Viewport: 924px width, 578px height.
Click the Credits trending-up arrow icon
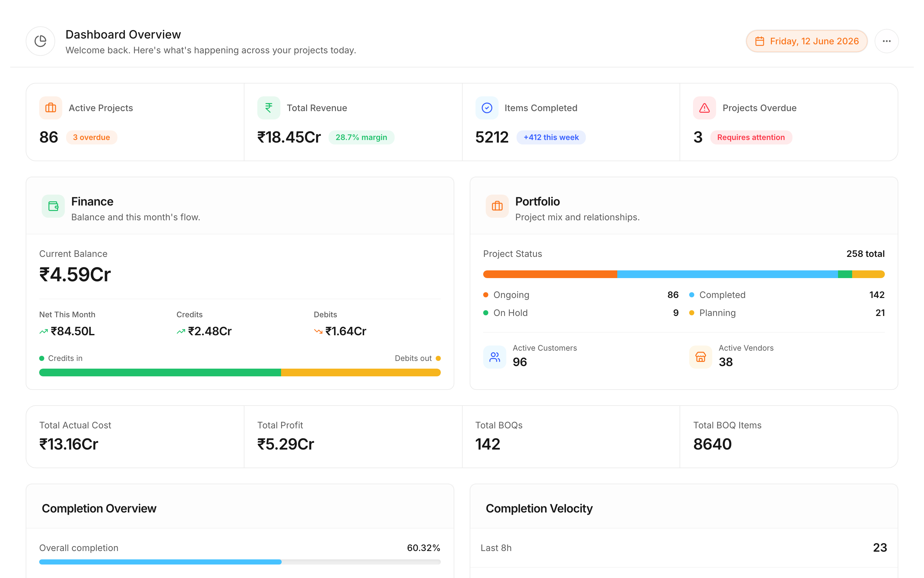pyautogui.click(x=181, y=331)
